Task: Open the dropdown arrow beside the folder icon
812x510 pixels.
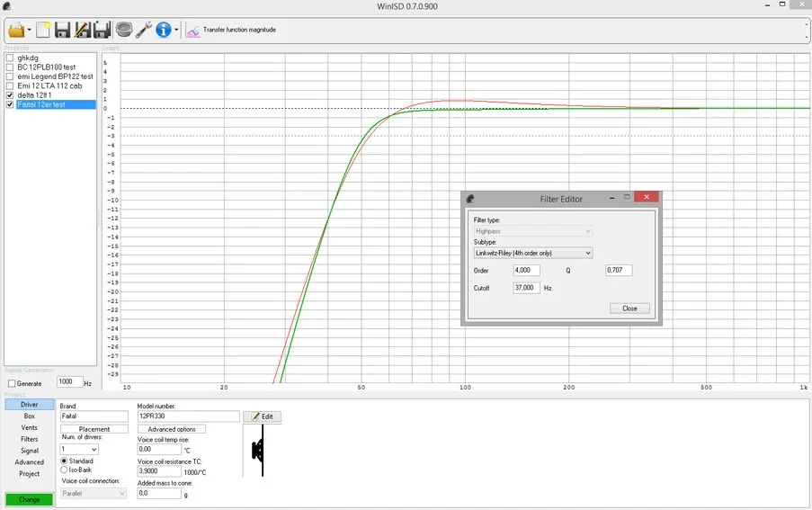Action: click(x=29, y=31)
